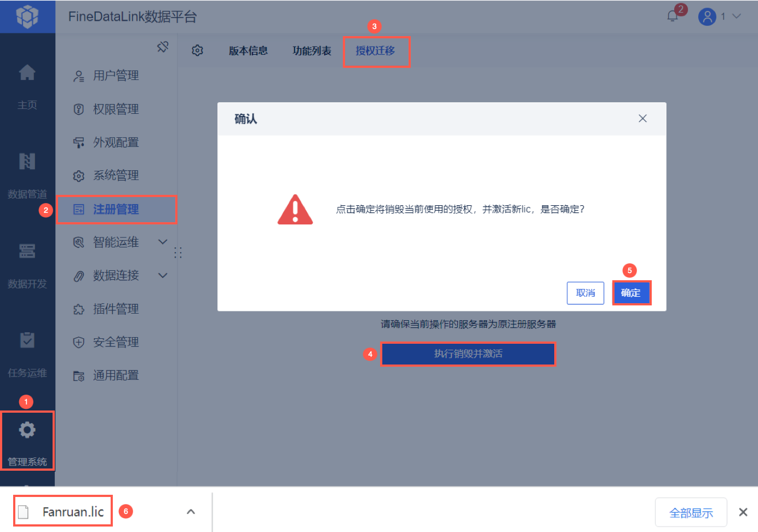Click 全部显示 in download bar
This screenshot has height=532, width=758.
691,512
